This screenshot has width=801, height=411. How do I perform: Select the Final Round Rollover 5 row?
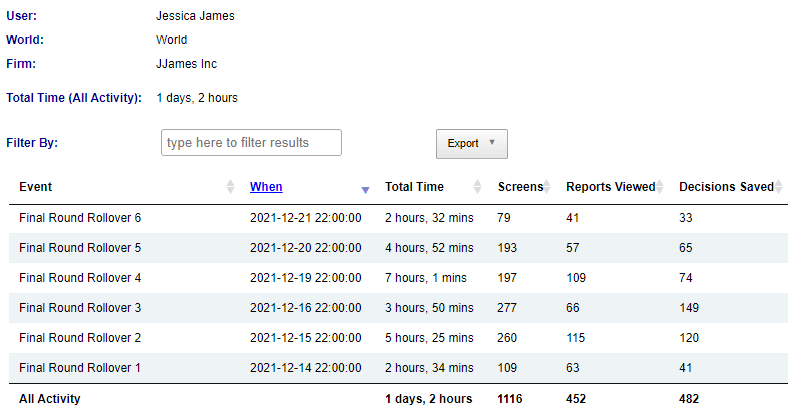(80, 248)
